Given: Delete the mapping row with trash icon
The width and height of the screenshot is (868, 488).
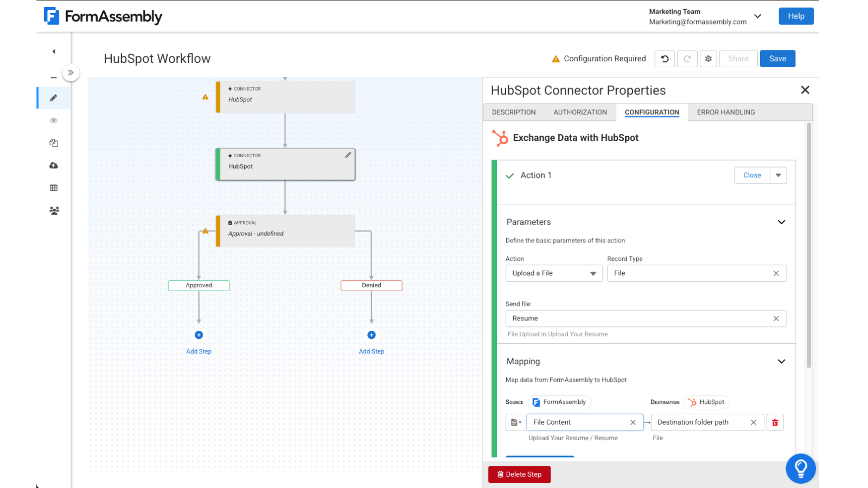Looking at the screenshot, I should point(775,422).
